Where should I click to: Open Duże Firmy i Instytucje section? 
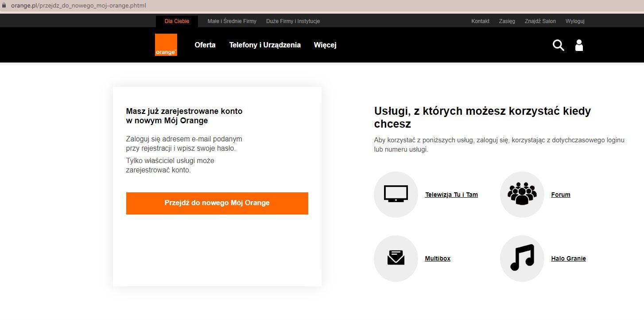click(293, 21)
